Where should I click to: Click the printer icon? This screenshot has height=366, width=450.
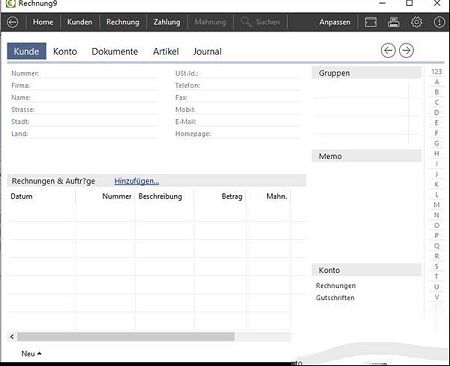(x=394, y=22)
